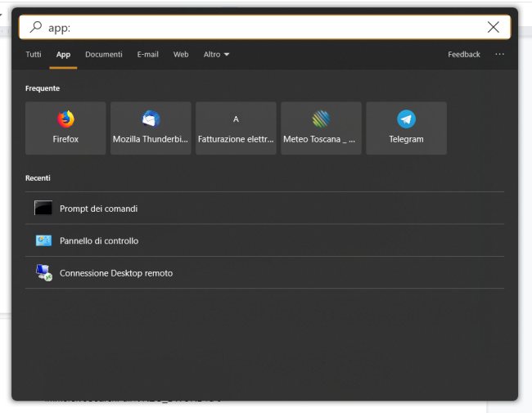Screen dimensions: 532x413
Task: Launch Mozilla Thunderbird tile
Action: (x=151, y=128)
